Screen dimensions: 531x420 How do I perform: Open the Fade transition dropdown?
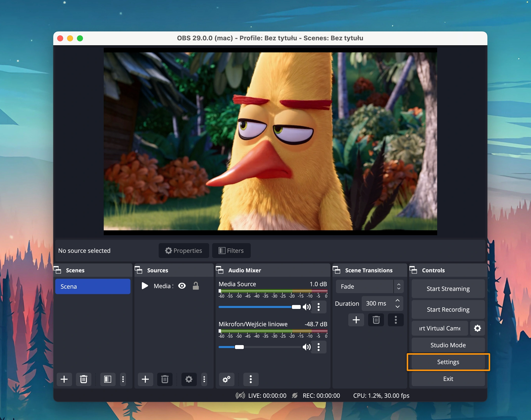click(x=370, y=286)
